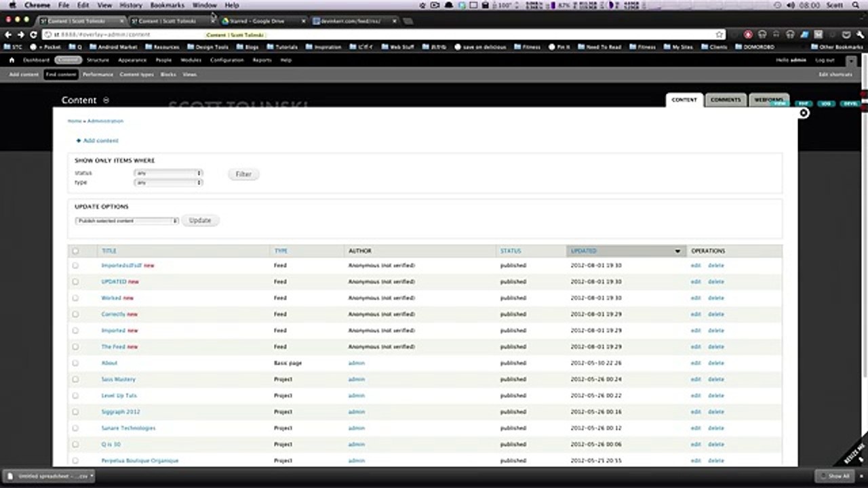Open the Design Tools bookmark folder

[208, 47]
